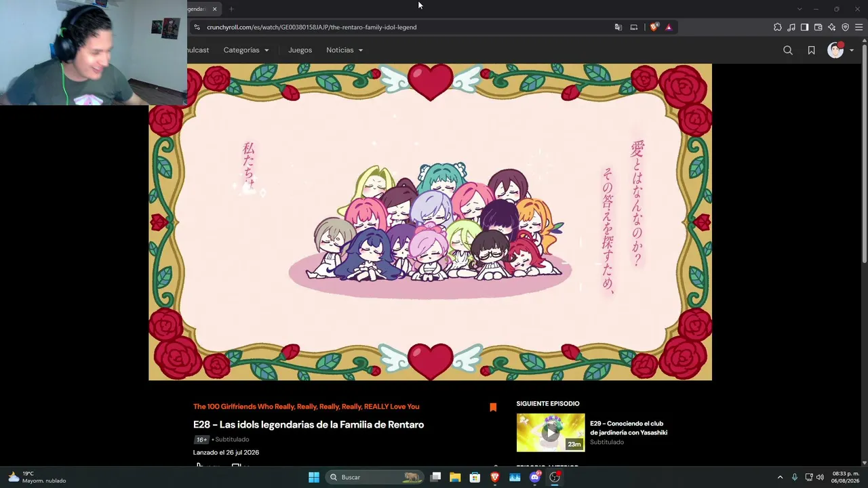Screen dimensions: 868x488
Task: View site information icon in address bar
Action: pyautogui.click(x=197, y=27)
